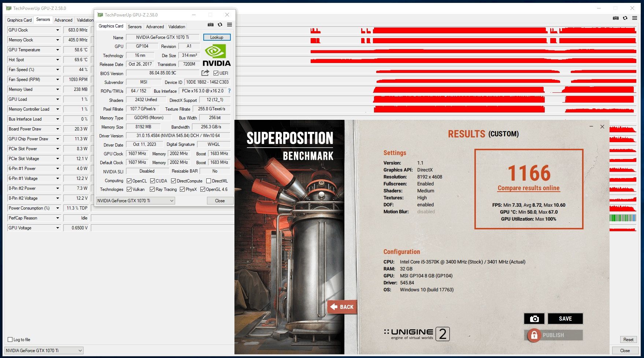
Task: Toggle the DirectCompute checkbox
Action: [x=174, y=181]
